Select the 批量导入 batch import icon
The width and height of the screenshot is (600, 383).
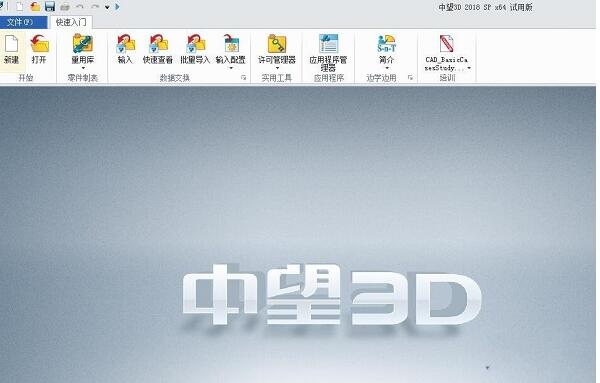click(x=195, y=44)
